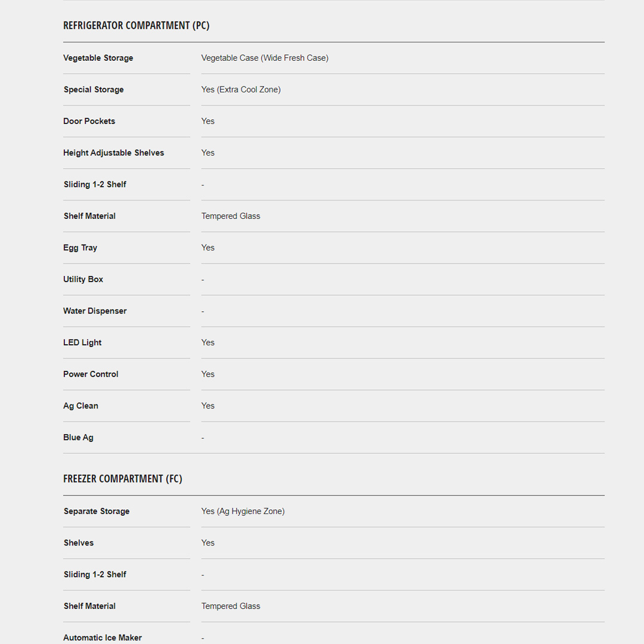This screenshot has height=644, width=644.
Task: Select the Vegetable Storage label
Action: click(x=98, y=58)
